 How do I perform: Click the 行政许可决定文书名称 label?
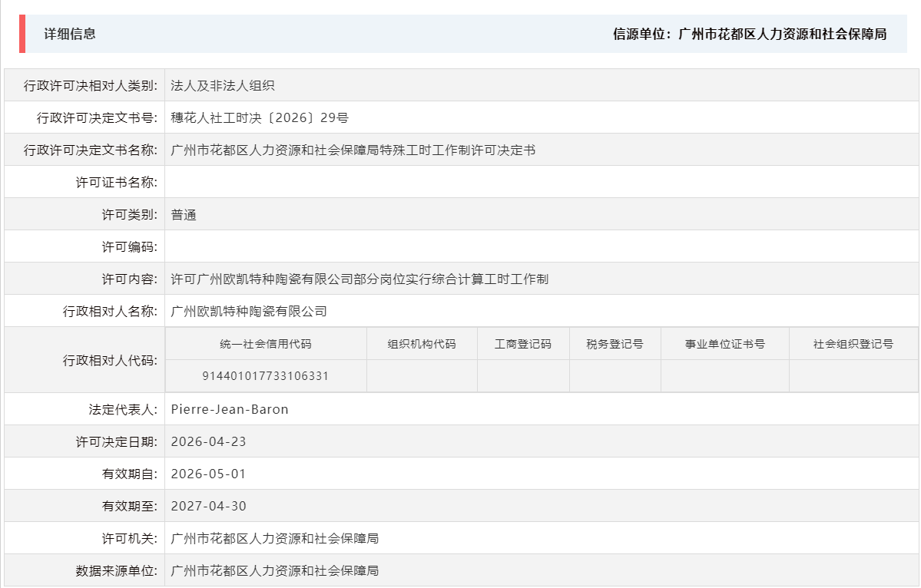pyautogui.click(x=91, y=150)
